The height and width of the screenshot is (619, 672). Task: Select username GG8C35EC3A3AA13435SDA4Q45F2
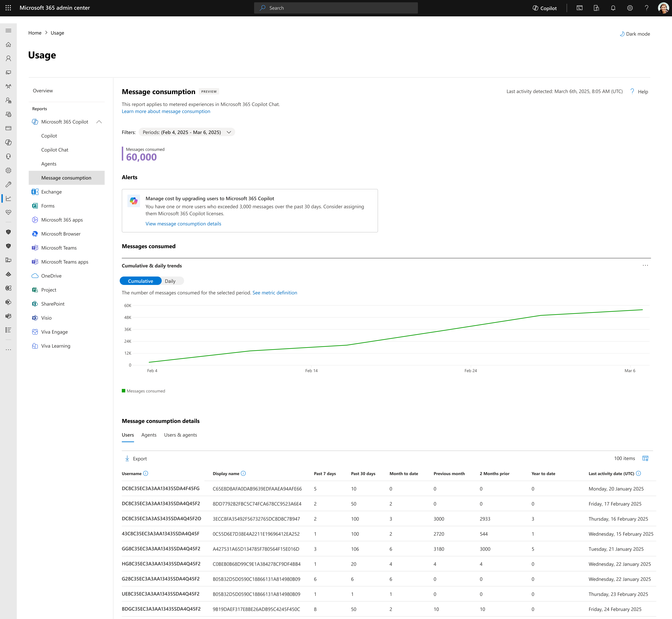[x=161, y=549]
